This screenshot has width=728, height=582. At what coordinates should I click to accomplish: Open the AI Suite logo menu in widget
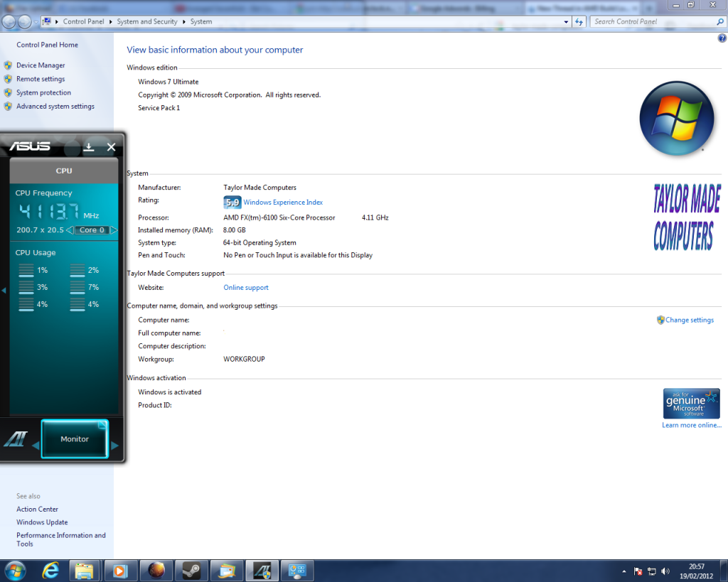tap(16, 438)
